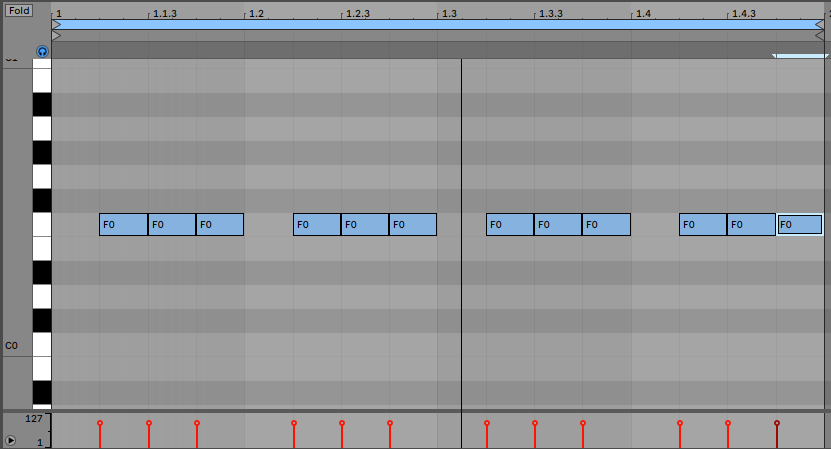The height and width of the screenshot is (449, 831).
Task: Click the 1.4 ruler label
Action: [x=643, y=14]
